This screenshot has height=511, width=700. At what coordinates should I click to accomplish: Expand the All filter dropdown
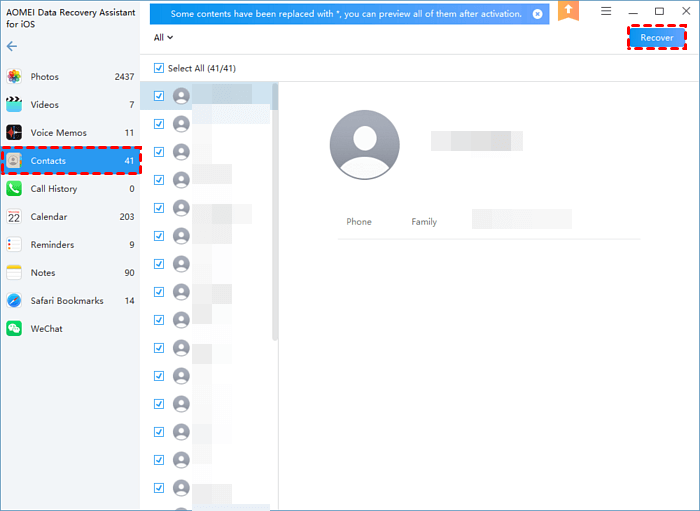pos(163,38)
